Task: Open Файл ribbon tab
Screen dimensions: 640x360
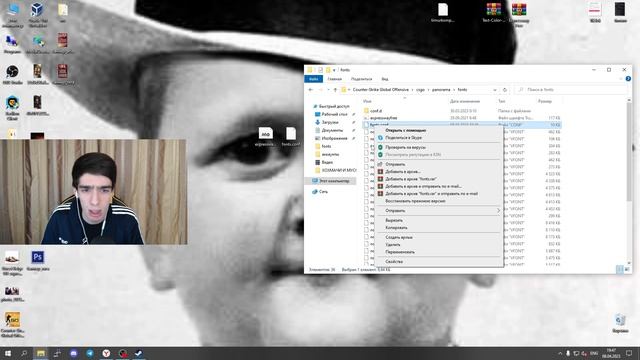Action: (313, 79)
